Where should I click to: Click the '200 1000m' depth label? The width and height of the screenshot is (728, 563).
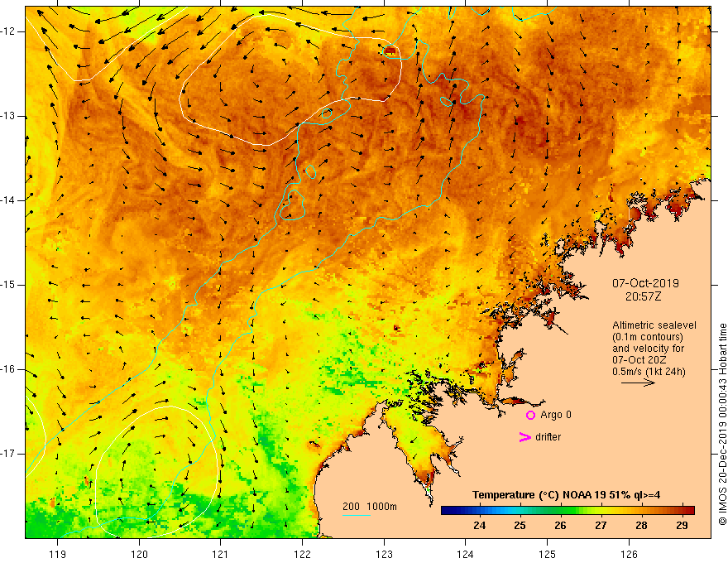click(370, 507)
